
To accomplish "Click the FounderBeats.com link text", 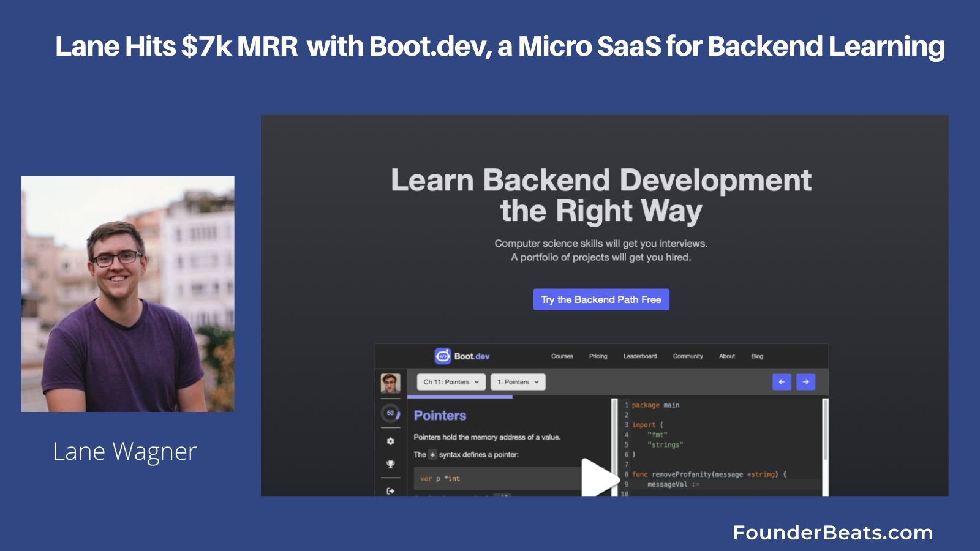I will pyautogui.click(x=833, y=533).
